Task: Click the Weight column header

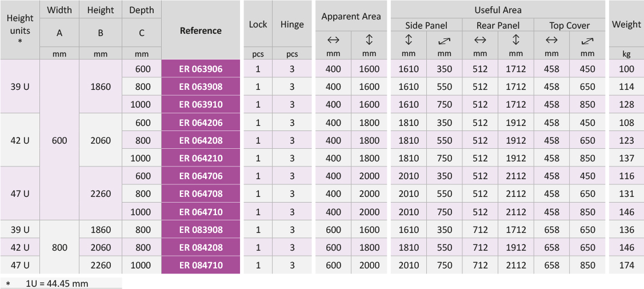Action: 626,24
